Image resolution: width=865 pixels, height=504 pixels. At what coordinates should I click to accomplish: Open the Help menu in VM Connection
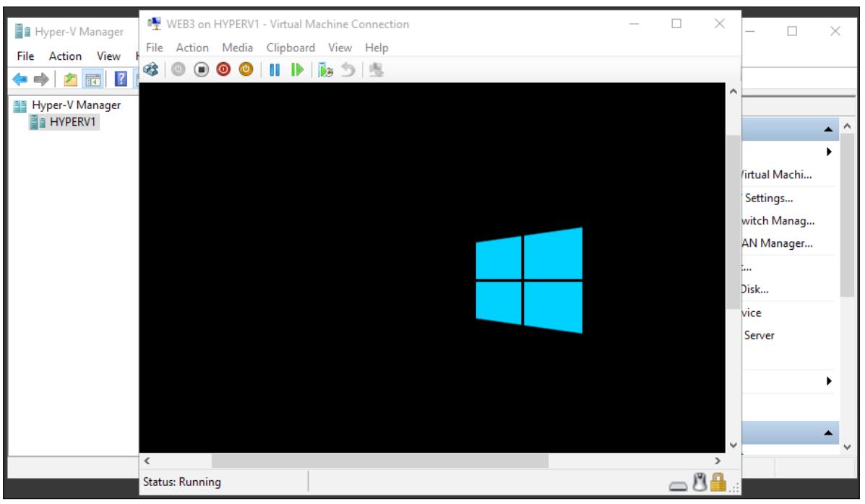click(x=376, y=48)
